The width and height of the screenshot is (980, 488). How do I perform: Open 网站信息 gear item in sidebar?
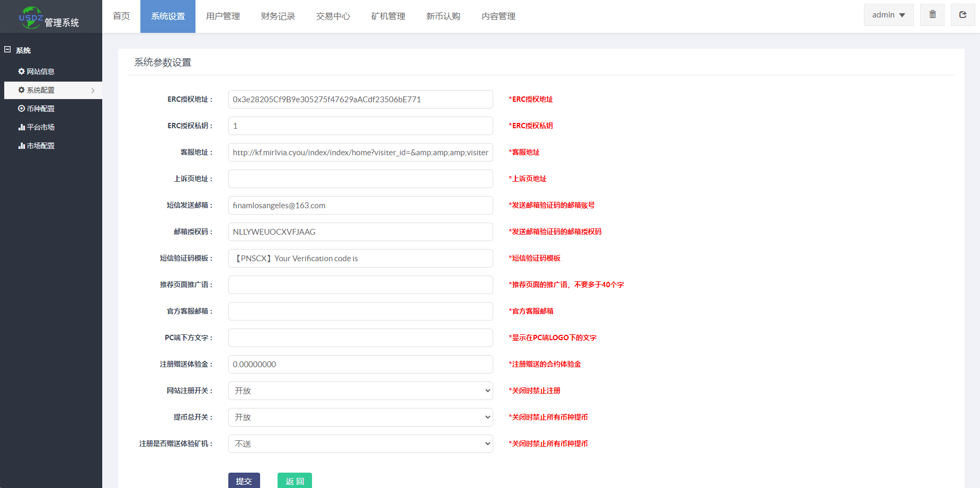tap(37, 72)
